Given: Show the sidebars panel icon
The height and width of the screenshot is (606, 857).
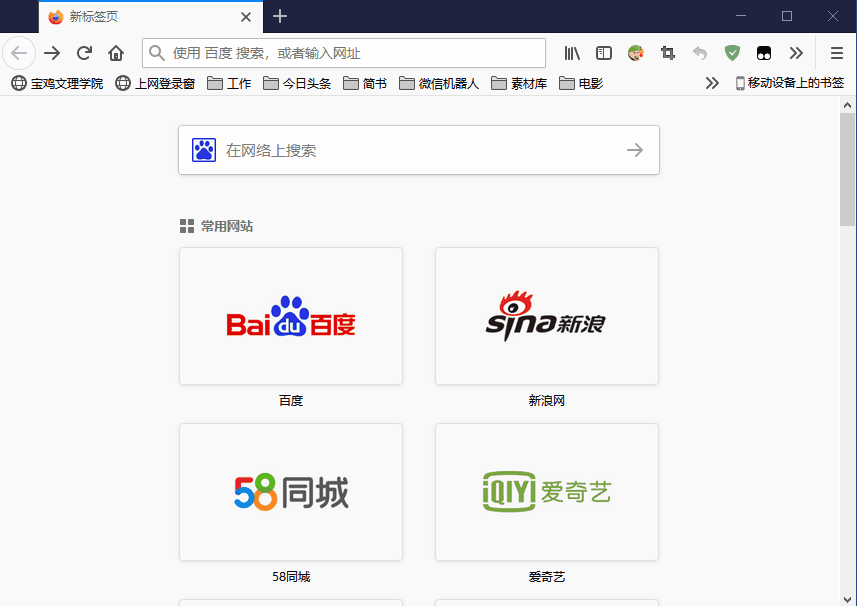Looking at the screenshot, I should (x=604, y=53).
